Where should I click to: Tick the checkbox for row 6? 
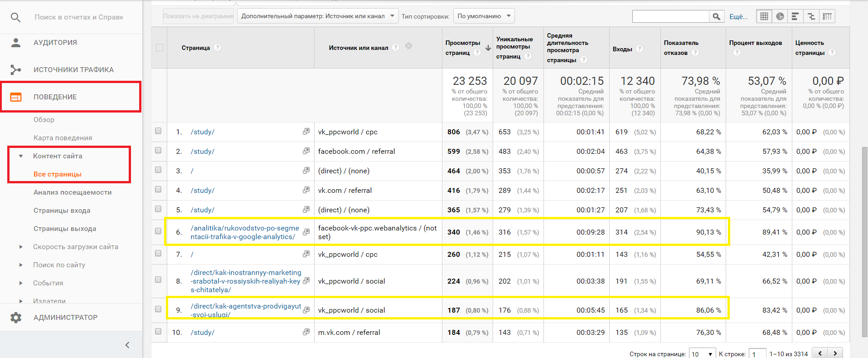158,231
